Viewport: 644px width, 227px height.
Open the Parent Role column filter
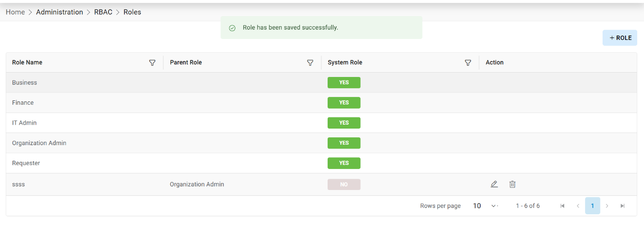click(310, 63)
